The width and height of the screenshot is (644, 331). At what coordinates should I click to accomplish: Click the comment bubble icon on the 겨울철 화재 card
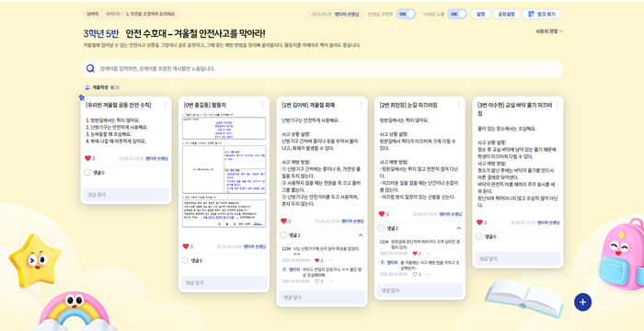[283, 235]
